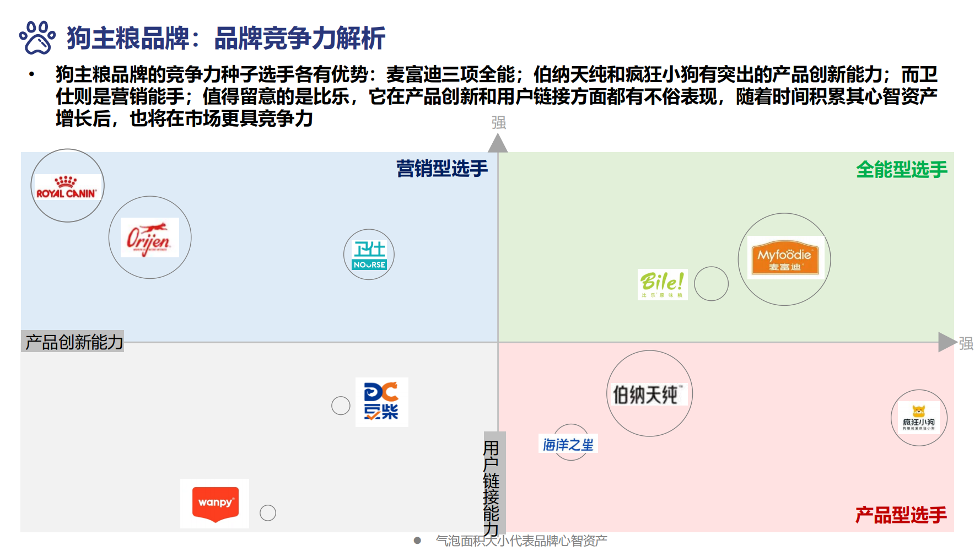Select the 营销型选手 quadrant label
The height and width of the screenshot is (551, 980).
point(442,169)
